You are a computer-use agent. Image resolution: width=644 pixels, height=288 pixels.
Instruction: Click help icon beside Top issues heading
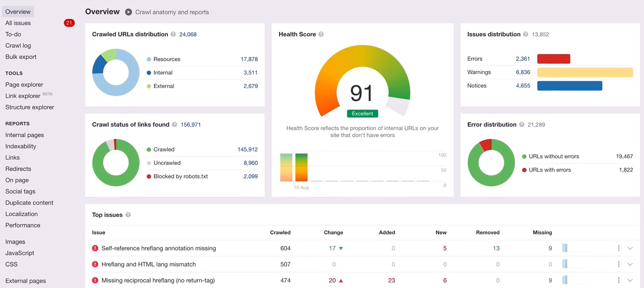pyautogui.click(x=128, y=215)
